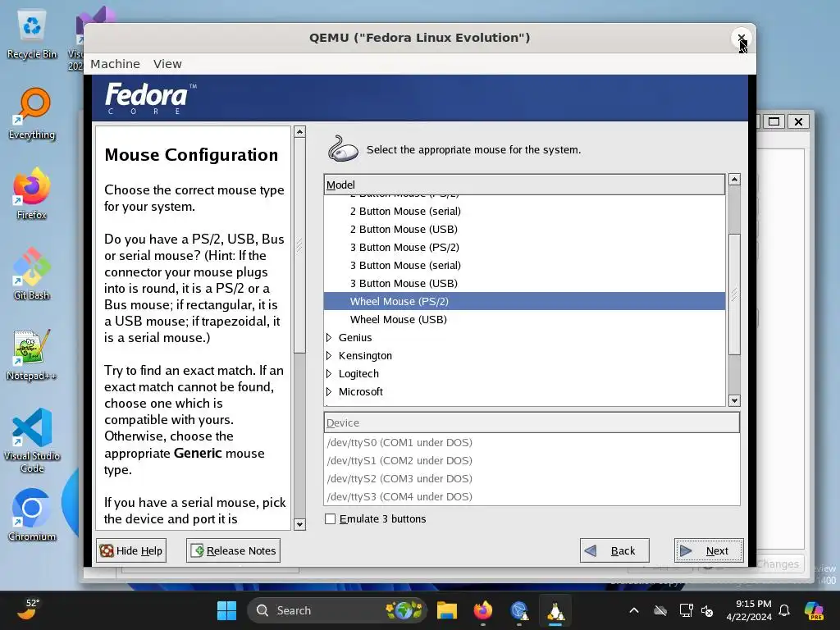840x630 pixels.
Task: Open the View menu in QEMU
Action: 167,64
